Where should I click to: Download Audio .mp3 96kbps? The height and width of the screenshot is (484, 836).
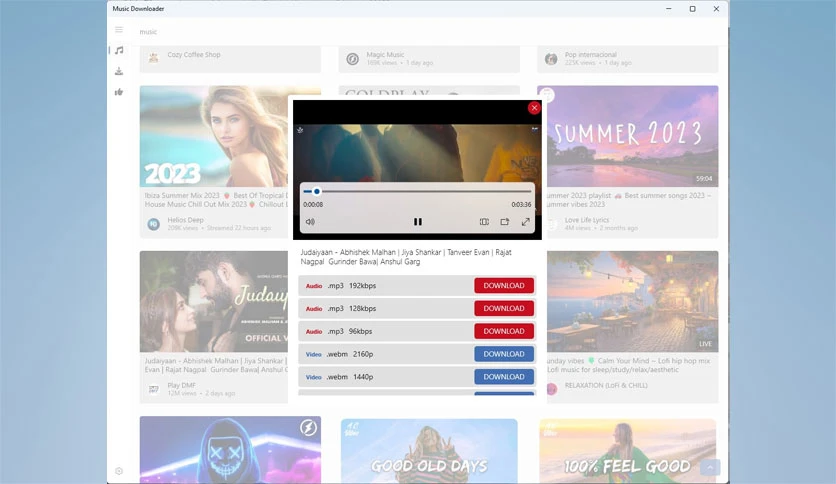click(504, 331)
